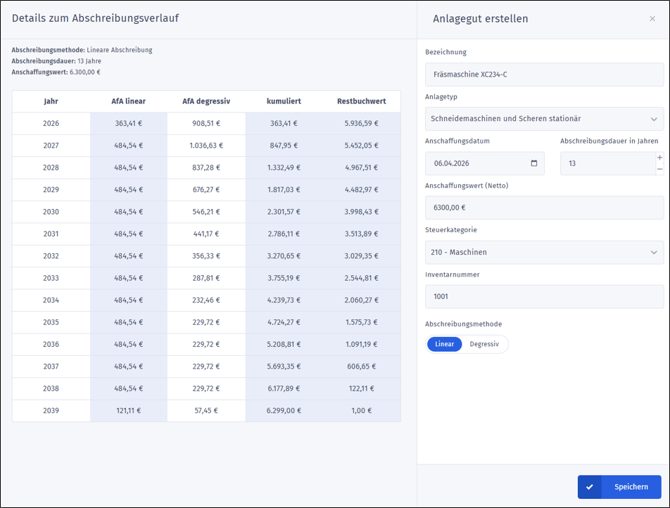Viewport: 670px width, 508px height.
Task: Click into the Anschaffungswert (Netto) field
Action: pos(543,208)
